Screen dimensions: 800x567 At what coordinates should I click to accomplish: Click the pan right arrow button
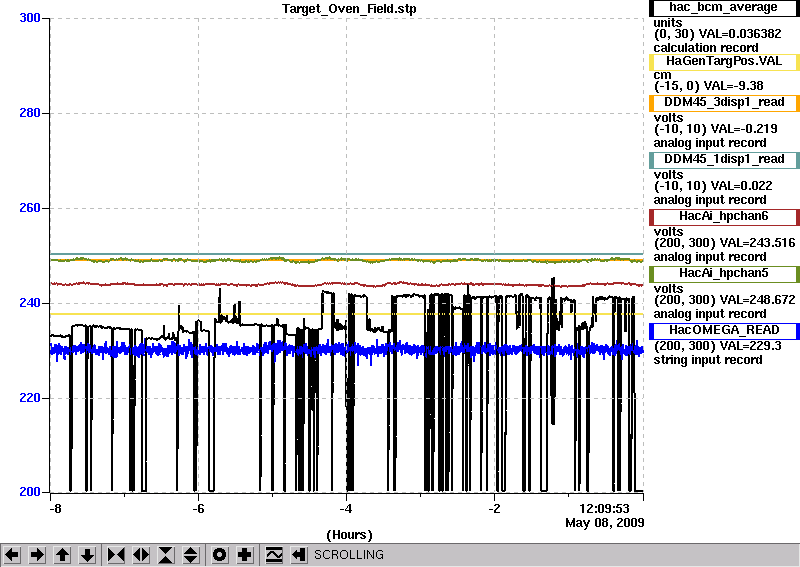pos(37,555)
